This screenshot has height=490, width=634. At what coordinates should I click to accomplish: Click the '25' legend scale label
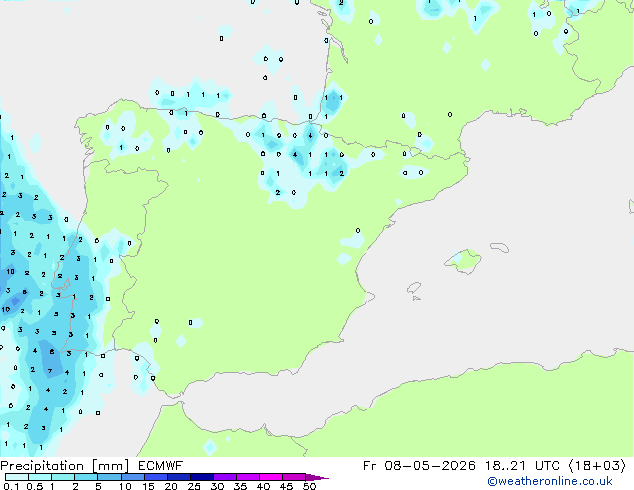194,486
